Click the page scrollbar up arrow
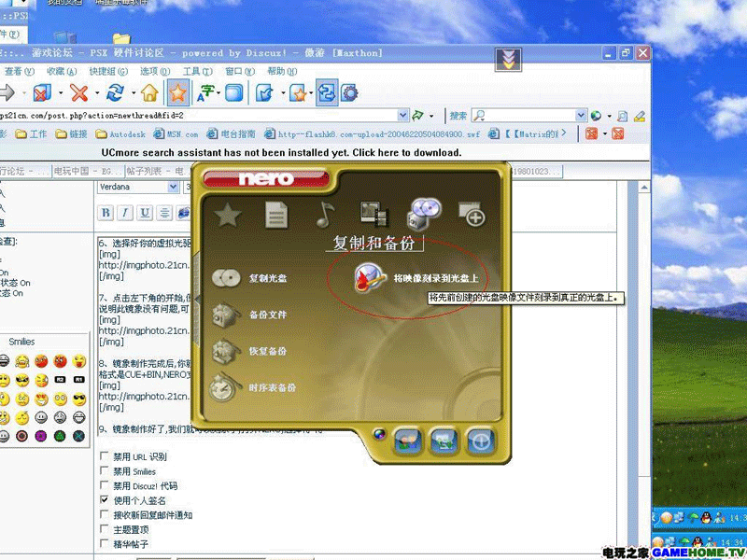The height and width of the screenshot is (560, 747). (x=644, y=188)
